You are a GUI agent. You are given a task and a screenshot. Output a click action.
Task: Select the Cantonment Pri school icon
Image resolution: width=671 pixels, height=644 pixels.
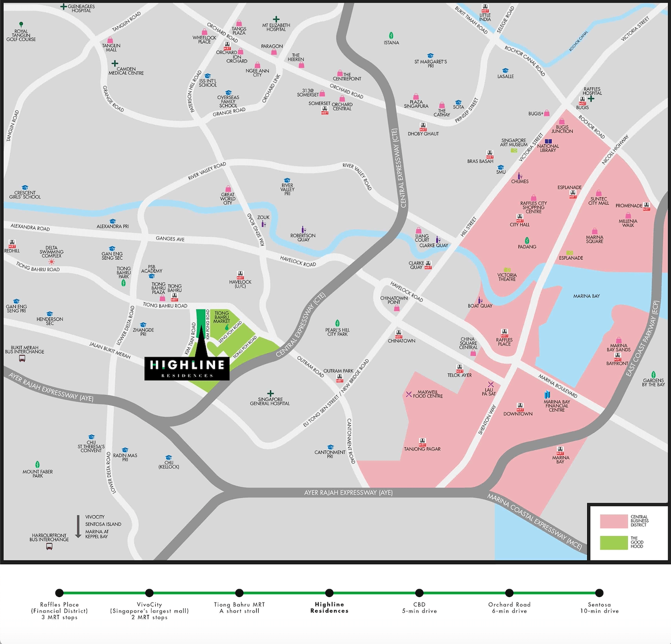click(x=330, y=447)
